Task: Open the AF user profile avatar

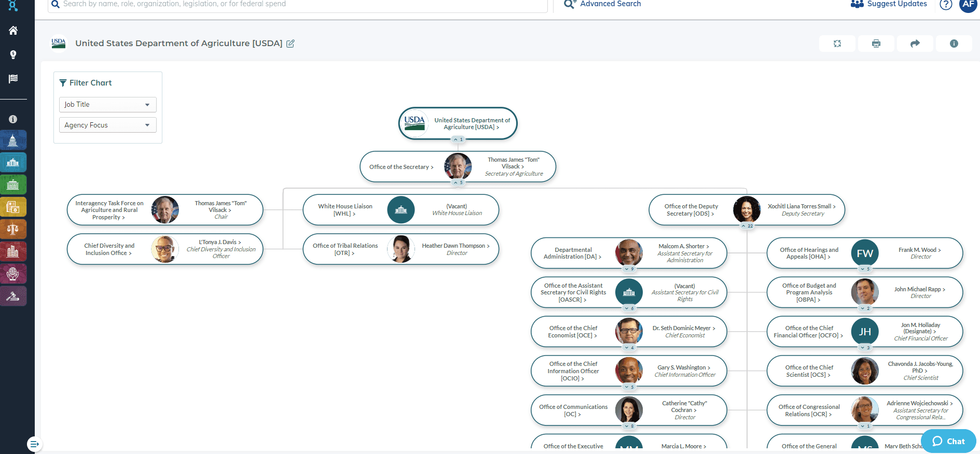Action: 968,4
